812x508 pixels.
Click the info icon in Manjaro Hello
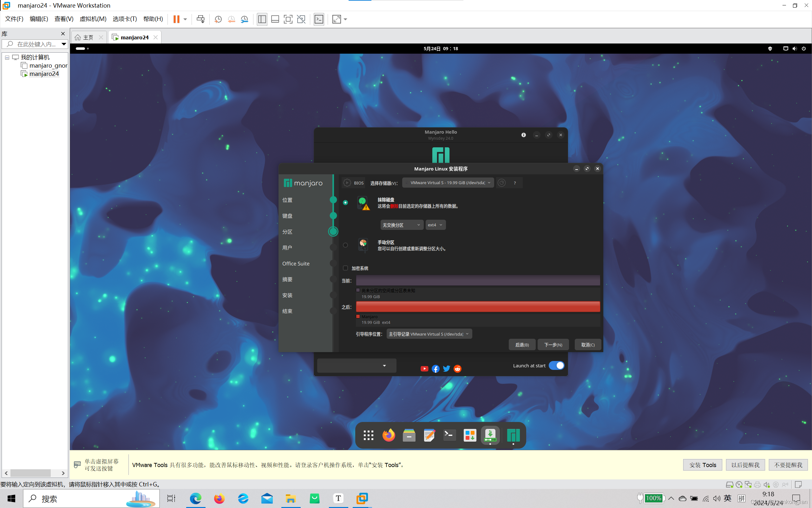click(x=523, y=135)
